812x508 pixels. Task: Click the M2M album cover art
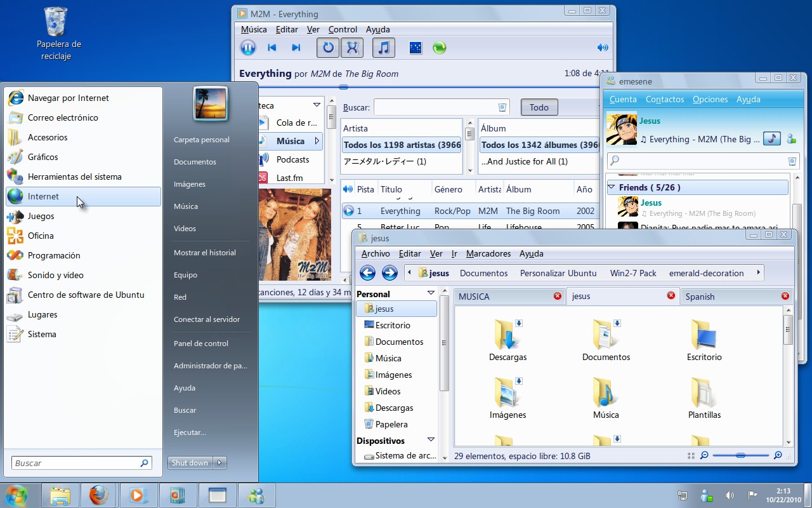coord(295,234)
